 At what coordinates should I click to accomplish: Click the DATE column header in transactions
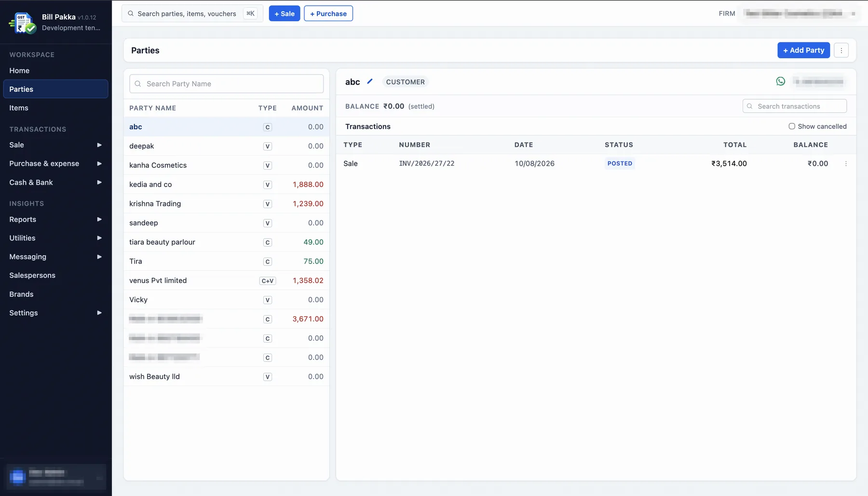(524, 145)
